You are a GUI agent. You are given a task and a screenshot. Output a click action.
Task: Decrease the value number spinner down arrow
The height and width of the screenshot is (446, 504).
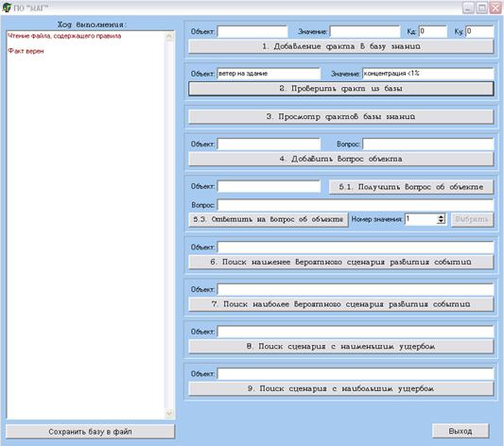pyautogui.click(x=441, y=222)
